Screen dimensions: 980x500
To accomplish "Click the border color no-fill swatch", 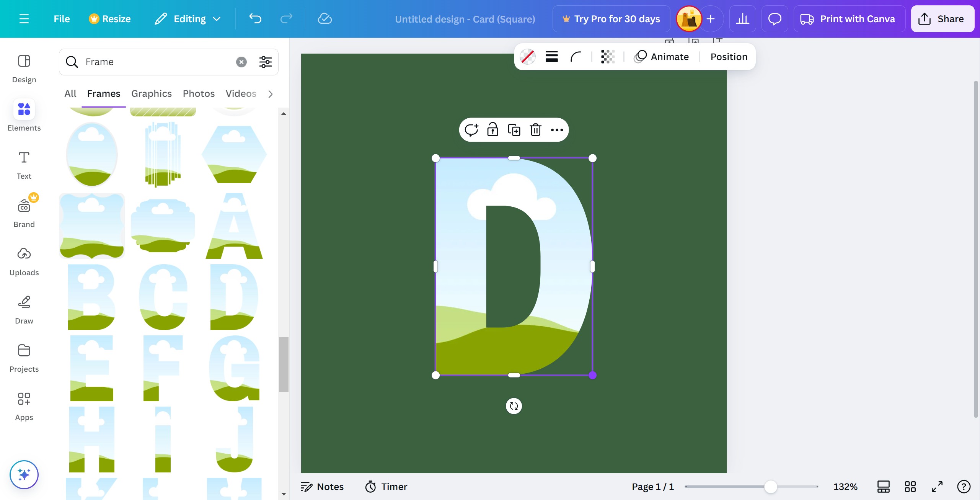I will click(528, 57).
